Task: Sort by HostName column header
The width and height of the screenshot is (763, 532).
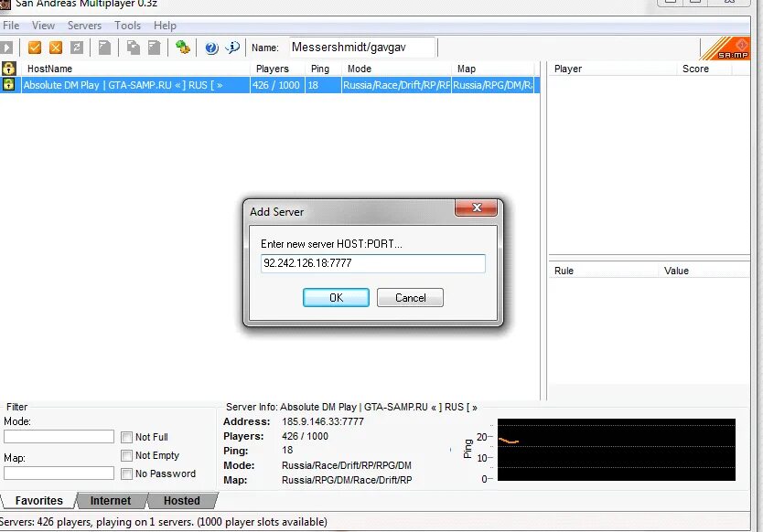Action: click(x=134, y=69)
